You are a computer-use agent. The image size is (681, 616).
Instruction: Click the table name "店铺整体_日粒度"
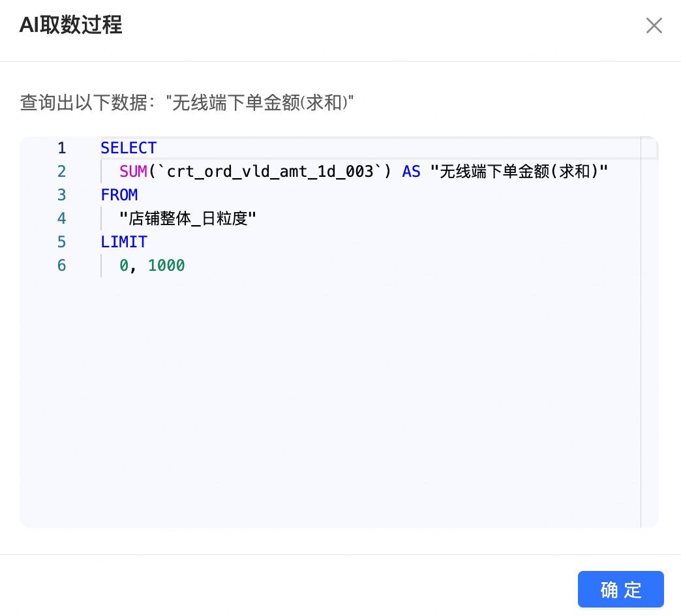coord(188,218)
